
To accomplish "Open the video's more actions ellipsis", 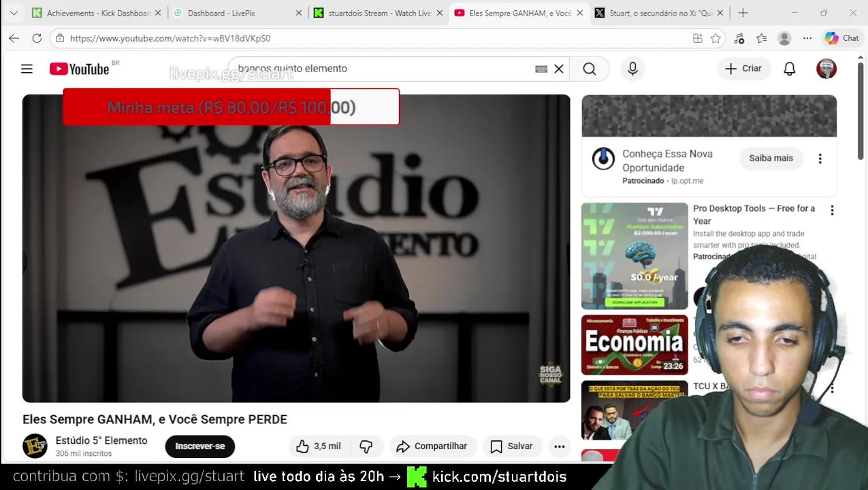I will [560, 446].
